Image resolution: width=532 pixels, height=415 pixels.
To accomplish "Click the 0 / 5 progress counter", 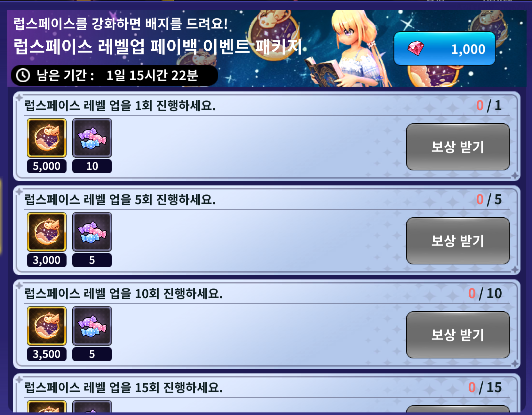I will coord(489,200).
